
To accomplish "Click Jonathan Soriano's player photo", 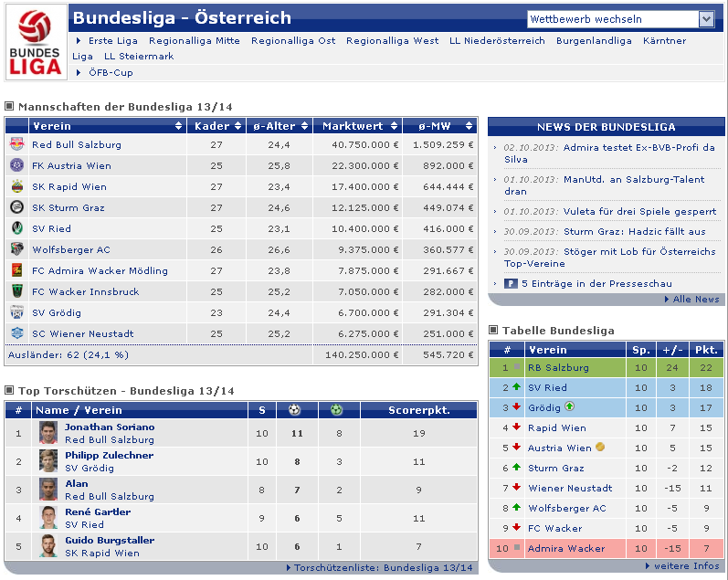I will [x=48, y=433].
